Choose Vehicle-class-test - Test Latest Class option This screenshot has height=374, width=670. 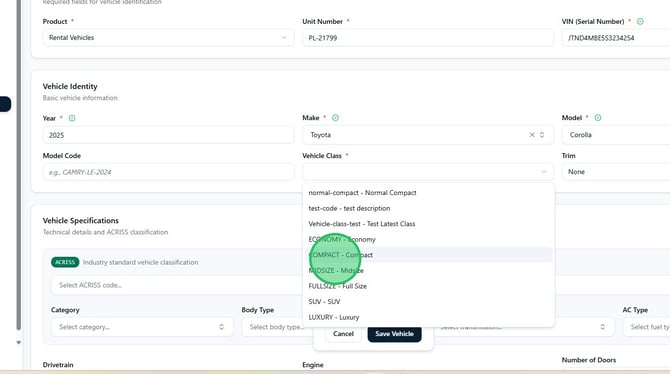tap(428, 224)
